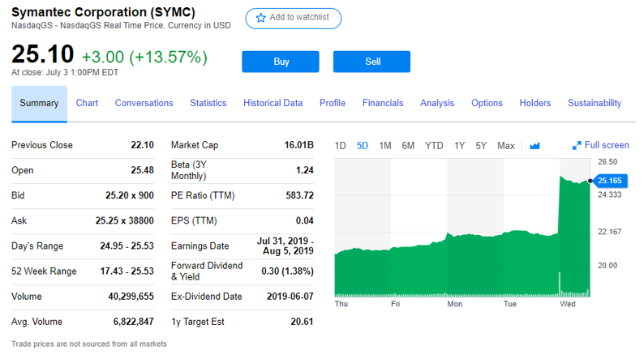Click the Buy button
The width and height of the screenshot is (644, 359).
[281, 62]
